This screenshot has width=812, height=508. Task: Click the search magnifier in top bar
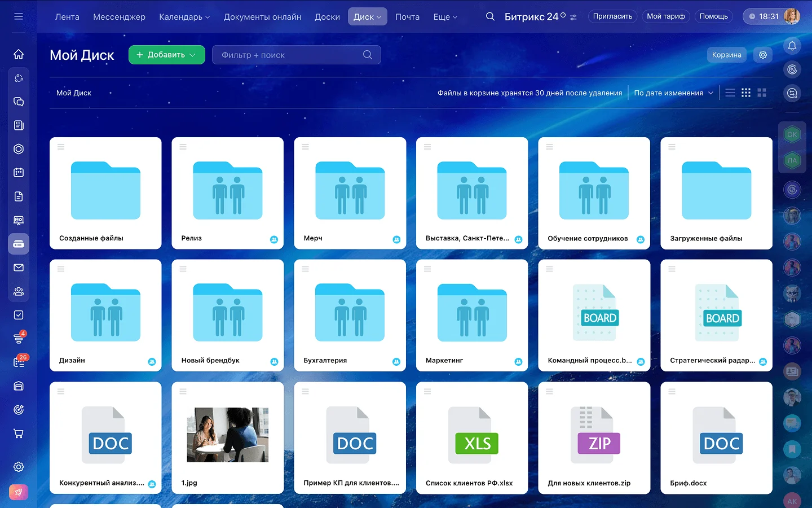[x=491, y=16]
